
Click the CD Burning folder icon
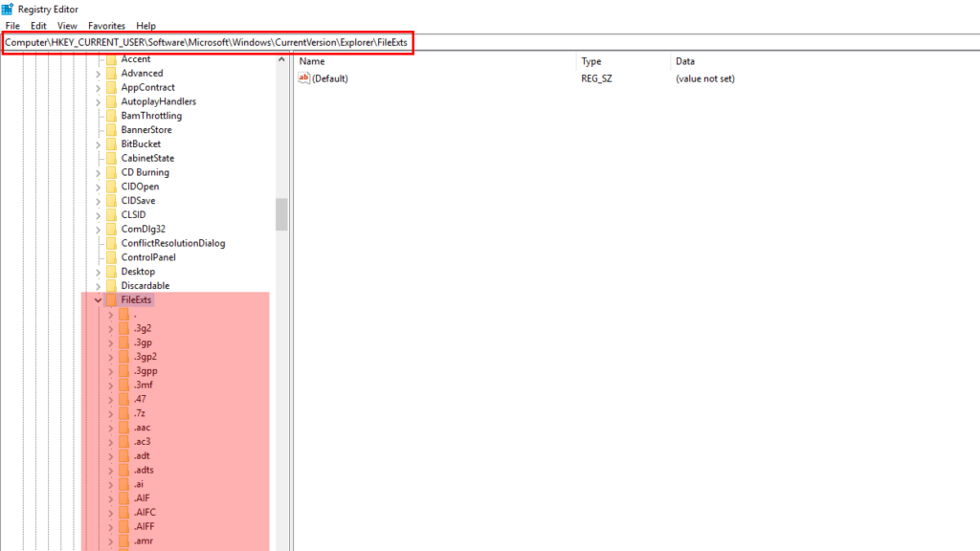pos(112,172)
